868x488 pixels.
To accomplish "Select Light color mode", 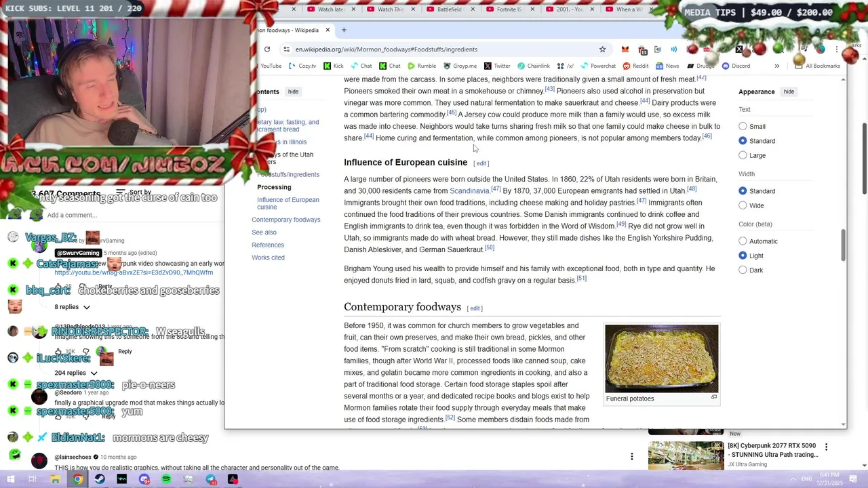I will coord(743,256).
